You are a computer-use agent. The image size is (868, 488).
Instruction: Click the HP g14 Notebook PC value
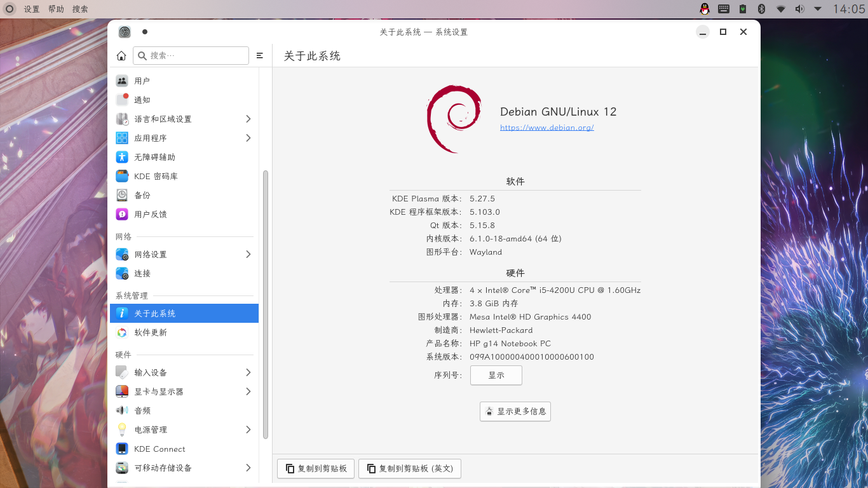pyautogui.click(x=510, y=344)
